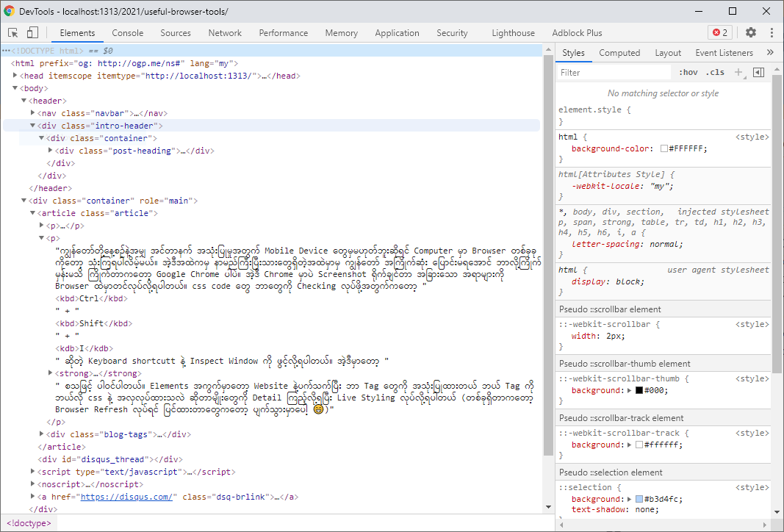This screenshot has height=532, width=784.
Task: Select the disqus_thread div row
Action: 110,459
